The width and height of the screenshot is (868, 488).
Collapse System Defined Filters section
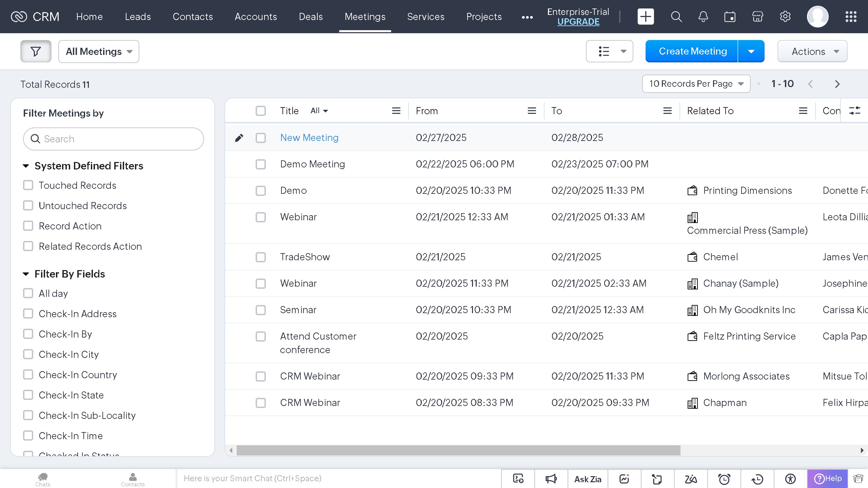click(26, 166)
